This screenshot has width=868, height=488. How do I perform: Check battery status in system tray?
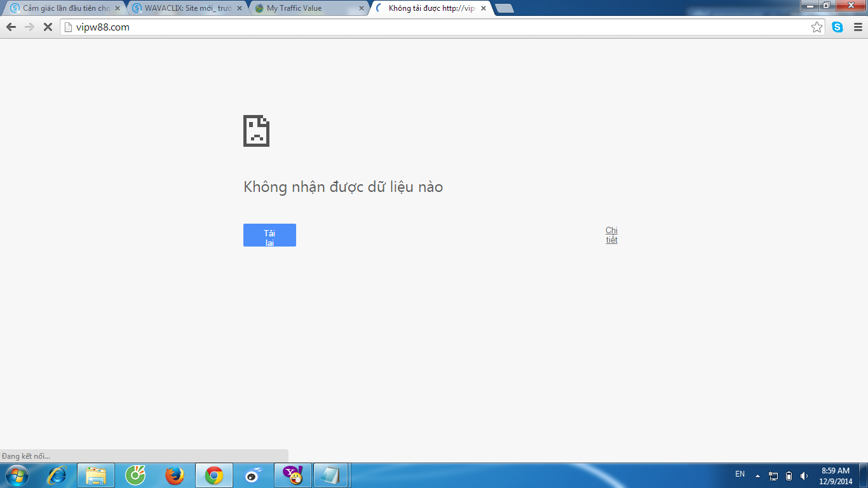(789, 475)
